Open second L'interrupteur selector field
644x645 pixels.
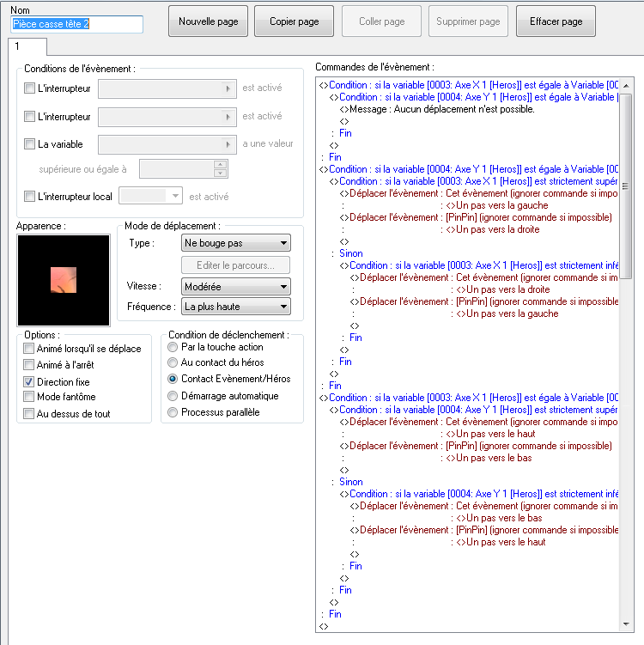click(167, 117)
